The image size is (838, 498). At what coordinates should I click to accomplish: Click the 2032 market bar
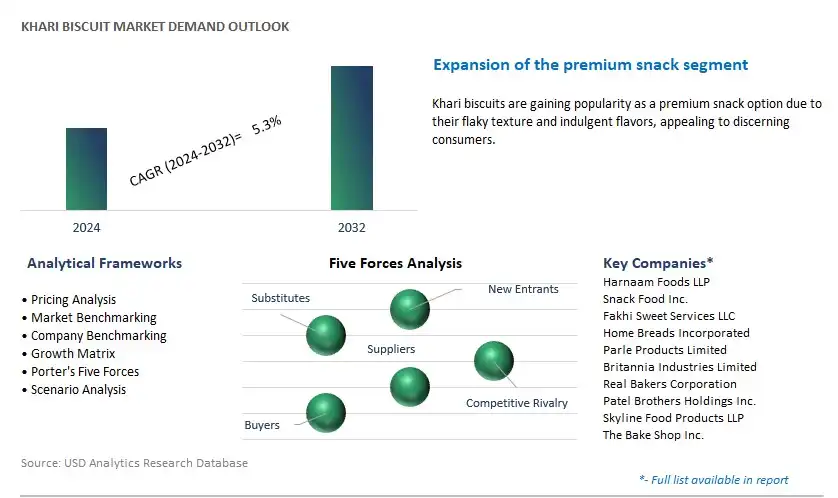coord(352,138)
